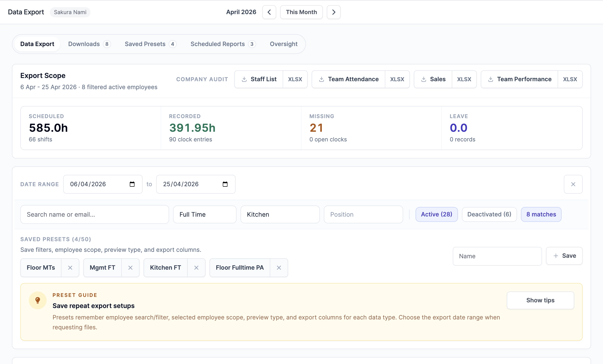603x364 pixels.
Task: Click the preset Name input field
Action: [497, 256]
